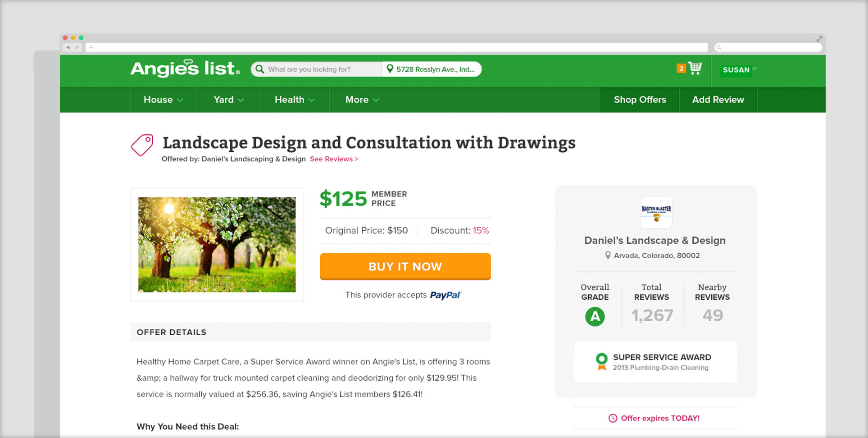Click the Angie's list logo
868x438 pixels.
click(185, 68)
